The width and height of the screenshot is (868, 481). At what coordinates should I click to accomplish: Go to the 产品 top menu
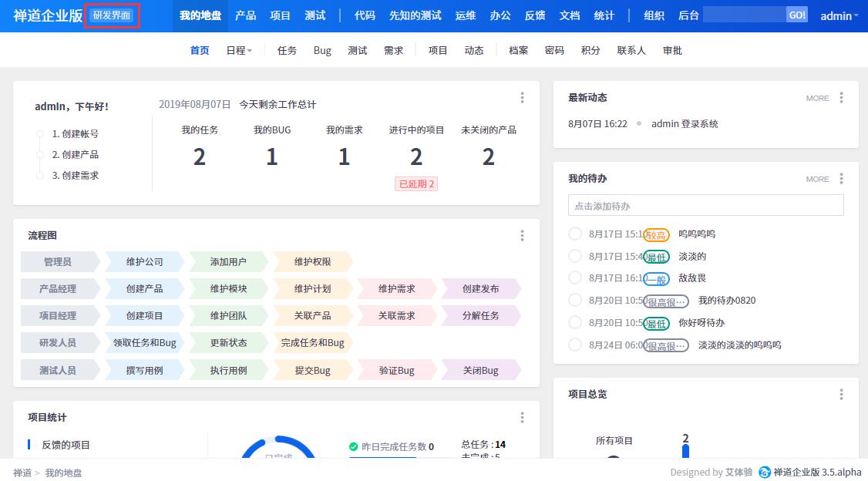[246, 16]
